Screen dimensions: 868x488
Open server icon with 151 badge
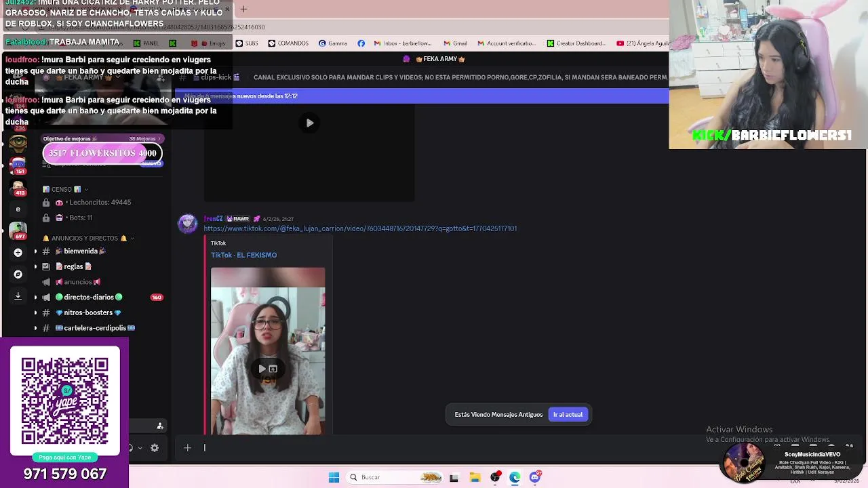[18, 165]
